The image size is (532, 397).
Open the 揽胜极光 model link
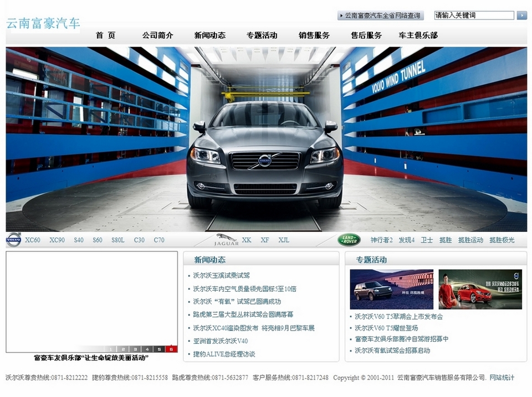502,240
